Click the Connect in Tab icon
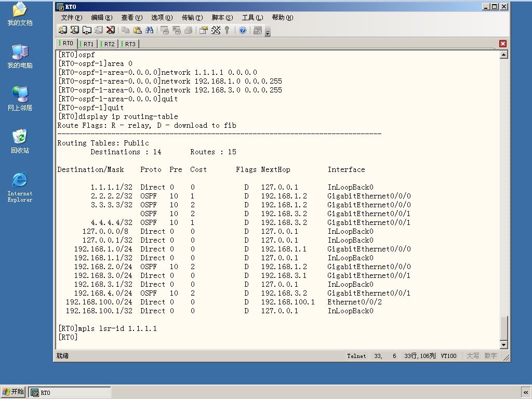532x399 pixels. click(87, 30)
